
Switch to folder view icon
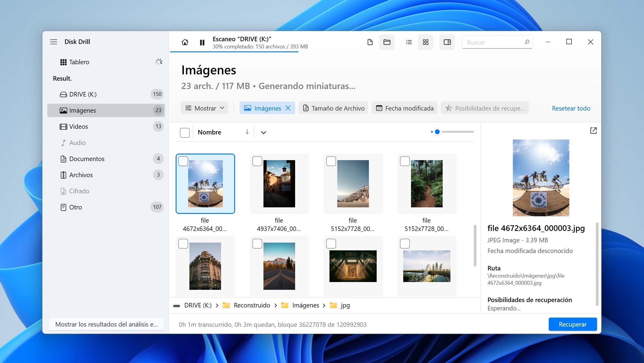pyautogui.click(x=387, y=42)
